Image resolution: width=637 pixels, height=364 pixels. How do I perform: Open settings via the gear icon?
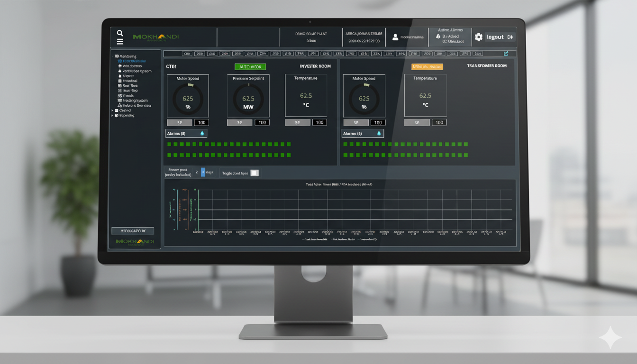pos(479,37)
